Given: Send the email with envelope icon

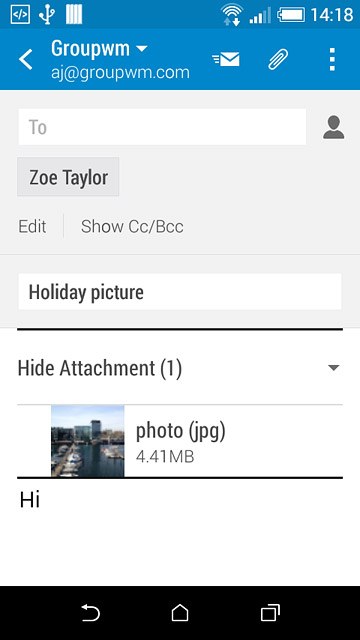Looking at the screenshot, I should (x=226, y=59).
